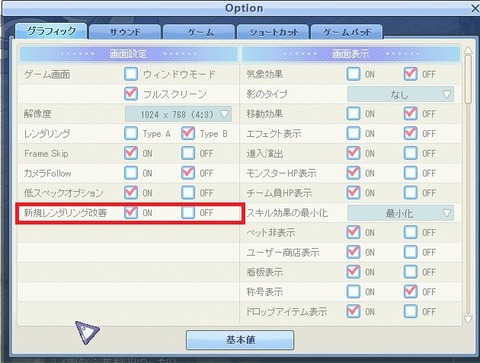
Task: Select レンダリング Type B checkbox
Action: [188, 133]
